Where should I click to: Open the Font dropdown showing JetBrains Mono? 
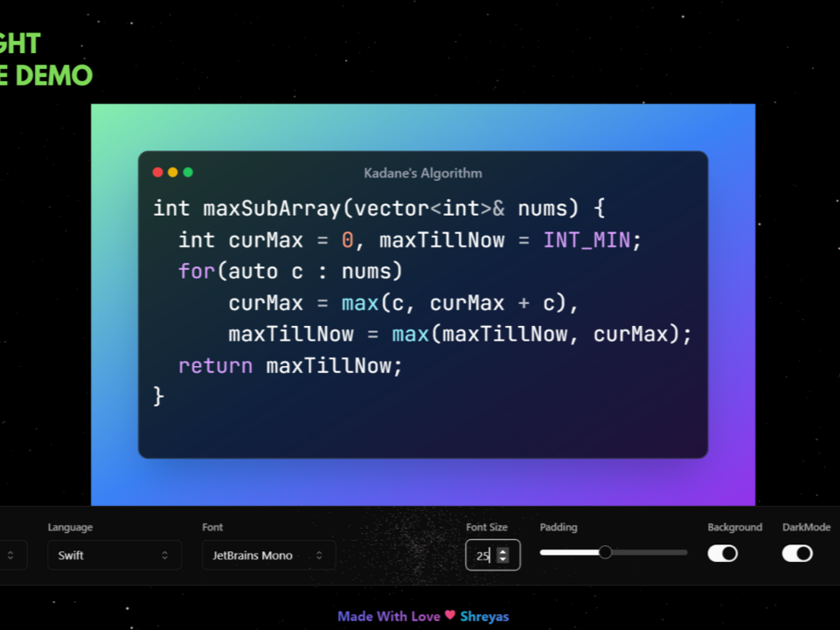pos(268,555)
